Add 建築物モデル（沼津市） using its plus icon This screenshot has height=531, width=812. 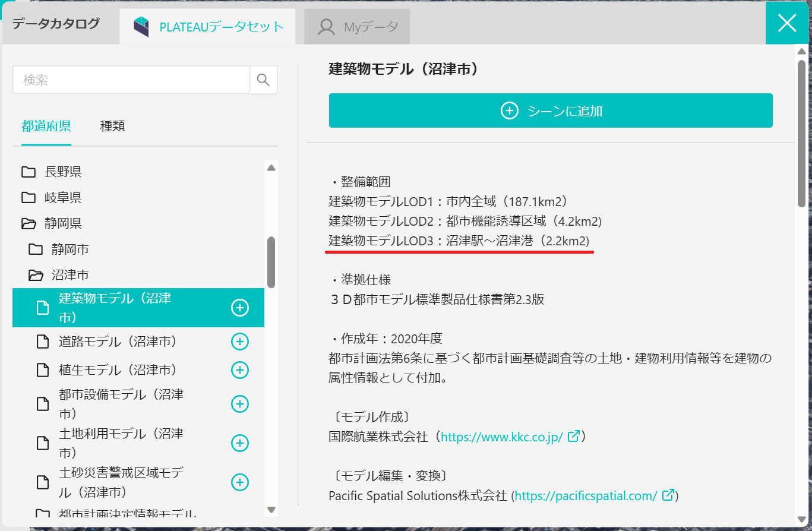click(x=240, y=308)
